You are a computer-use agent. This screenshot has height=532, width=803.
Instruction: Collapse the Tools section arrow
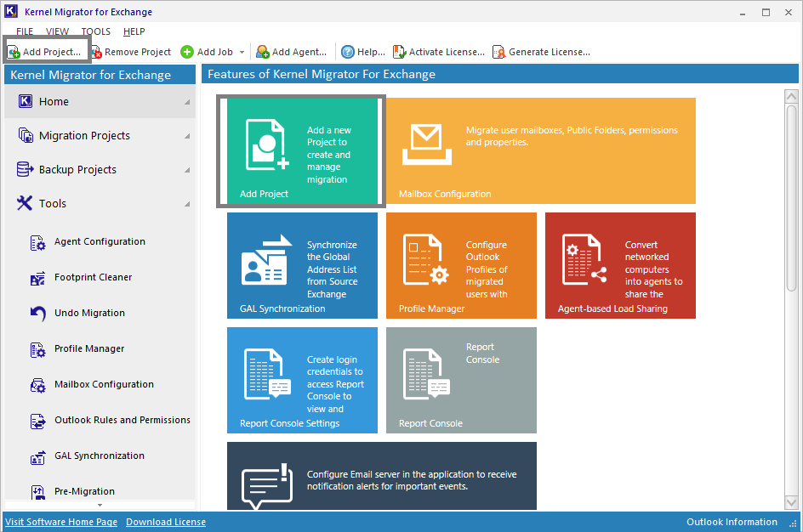coord(187,204)
